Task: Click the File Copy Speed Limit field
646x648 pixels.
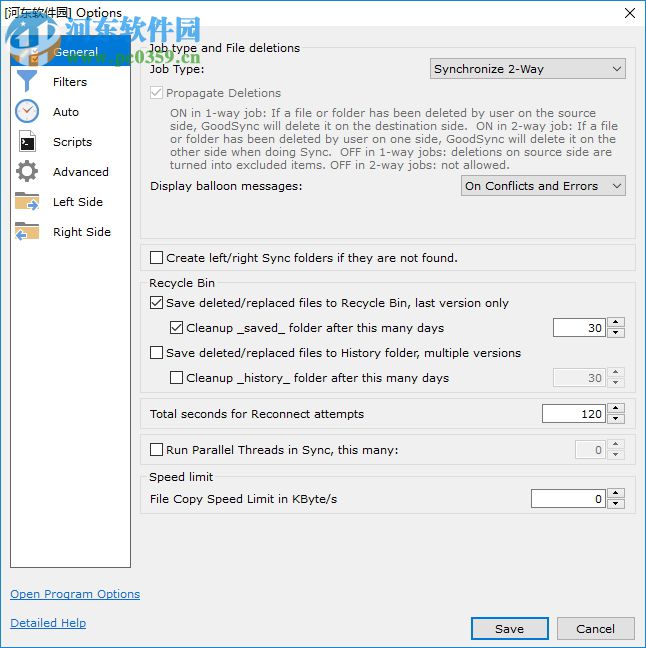Action: pyautogui.click(x=568, y=499)
